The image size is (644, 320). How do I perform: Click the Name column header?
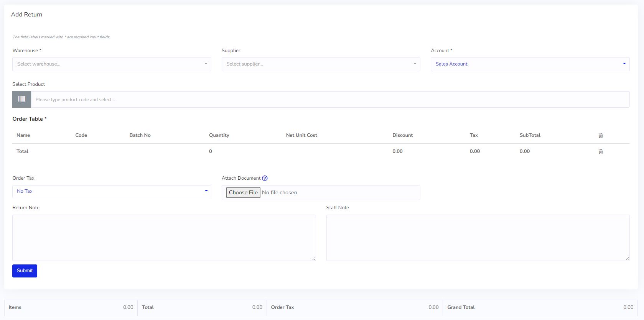23,135
